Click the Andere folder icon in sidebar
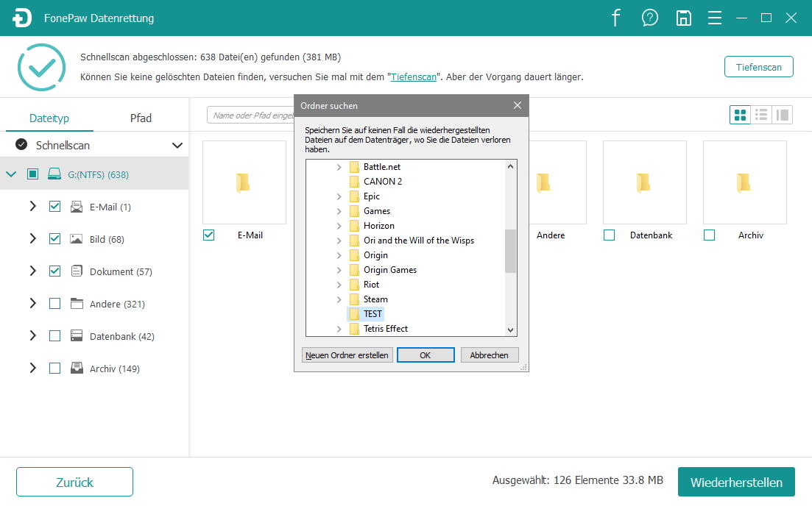The image size is (812, 509). [x=77, y=304]
